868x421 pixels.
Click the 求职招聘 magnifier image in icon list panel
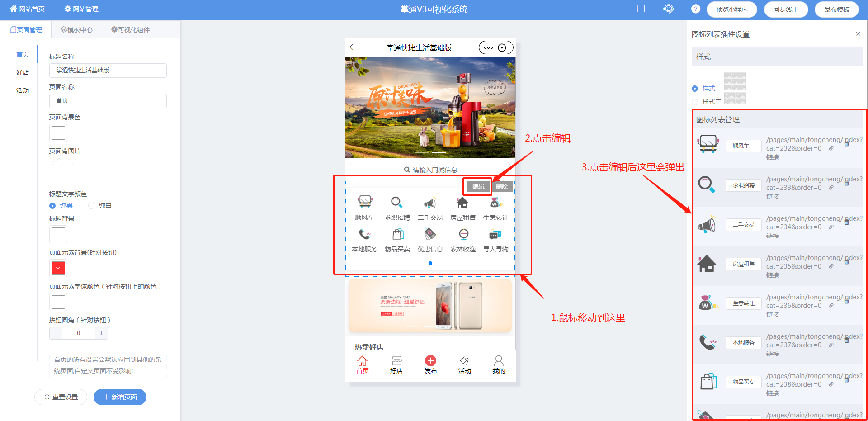click(x=707, y=184)
